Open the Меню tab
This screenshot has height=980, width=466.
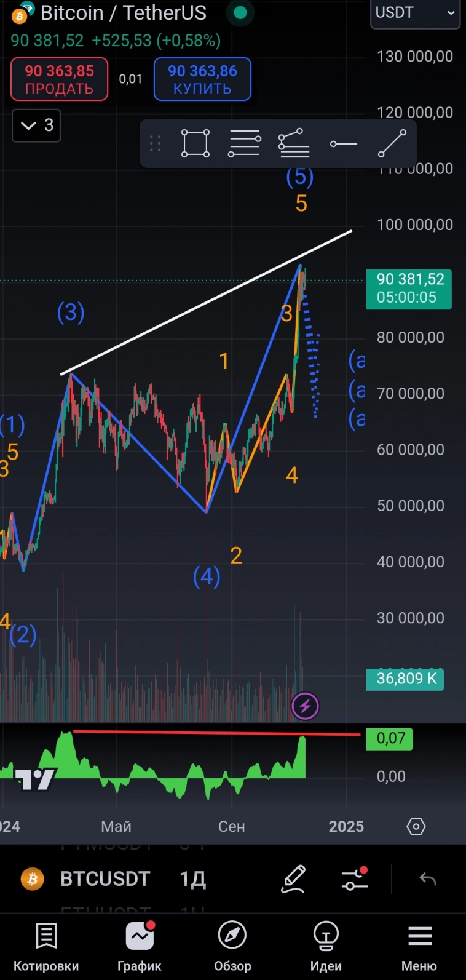tap(419, 947)
